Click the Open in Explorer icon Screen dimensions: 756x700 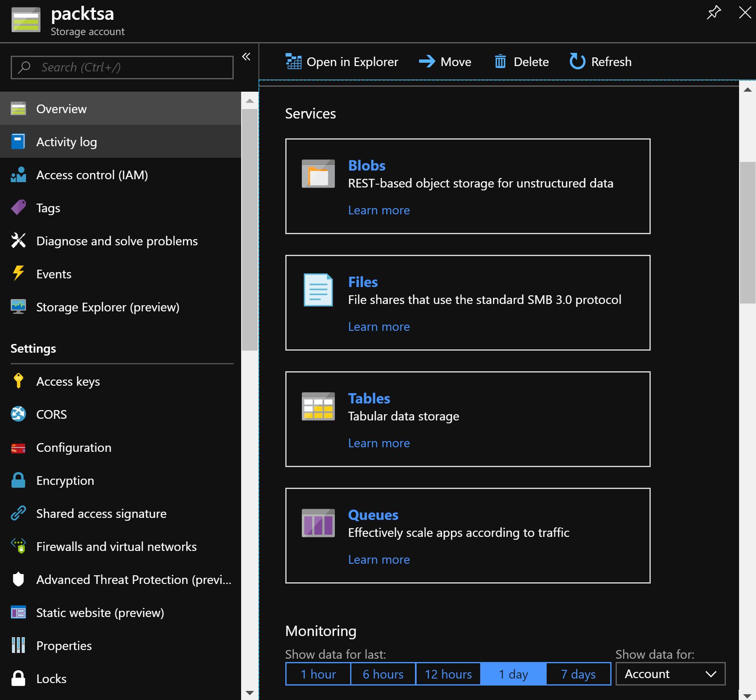click(293, 62)
